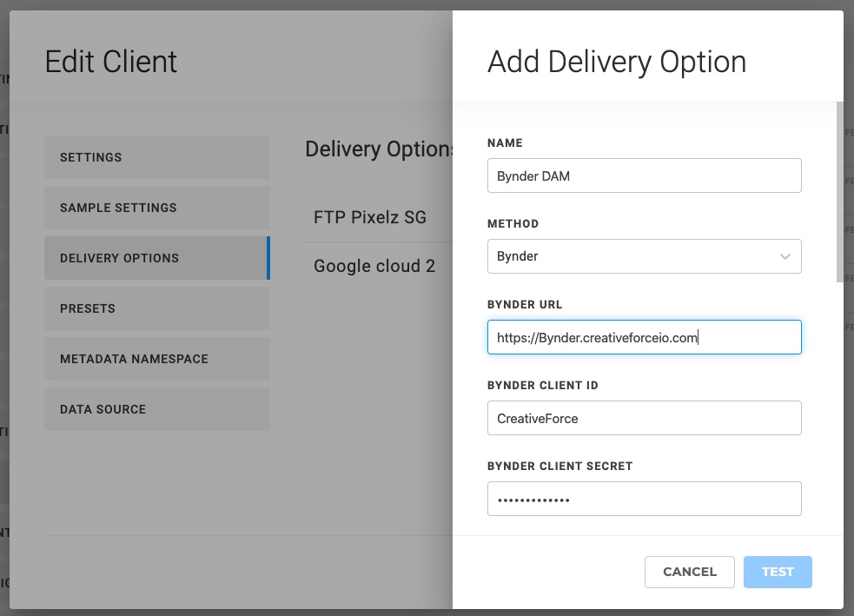Click the Edit Client dialog title

111,62
